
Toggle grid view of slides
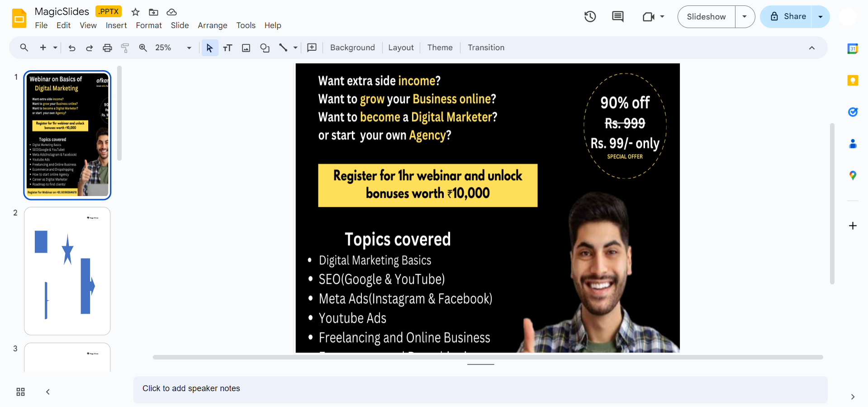[x=20, y=392]
